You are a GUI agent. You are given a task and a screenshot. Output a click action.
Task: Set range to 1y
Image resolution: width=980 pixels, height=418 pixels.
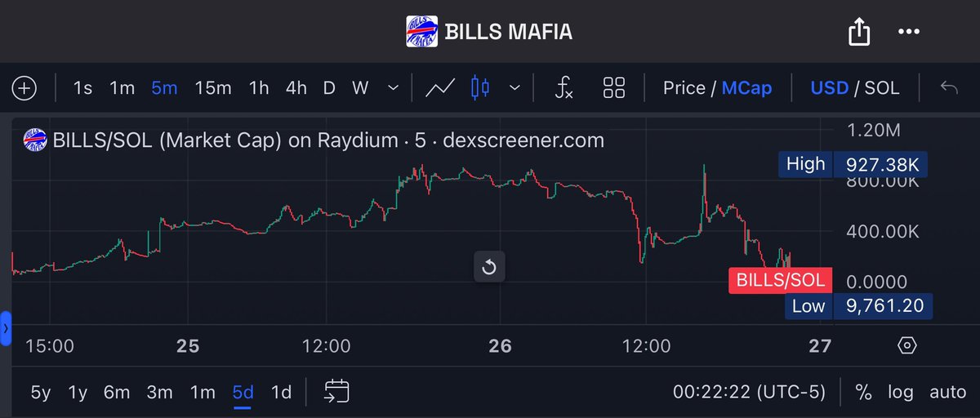(78, 393)
